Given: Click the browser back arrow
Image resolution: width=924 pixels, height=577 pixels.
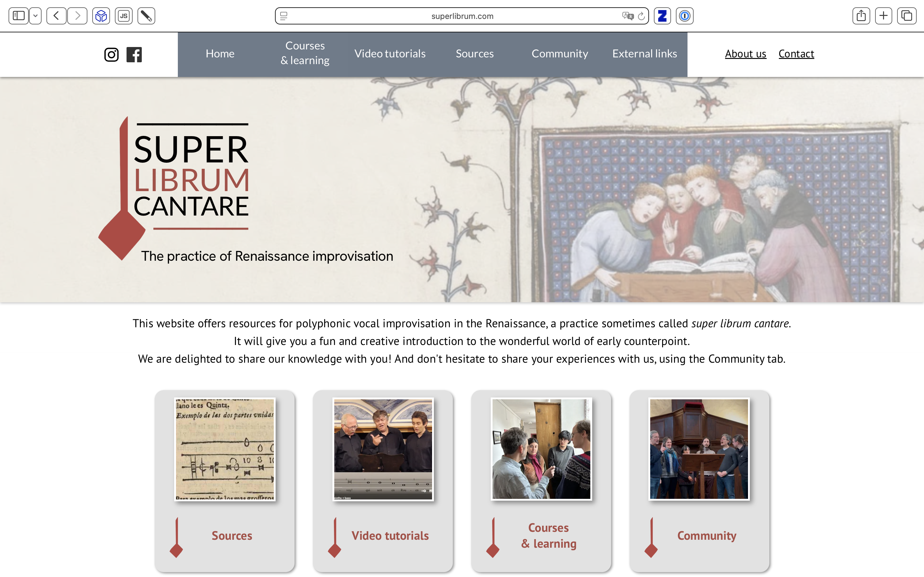Looking at the screenshot, I should (57, 16).
